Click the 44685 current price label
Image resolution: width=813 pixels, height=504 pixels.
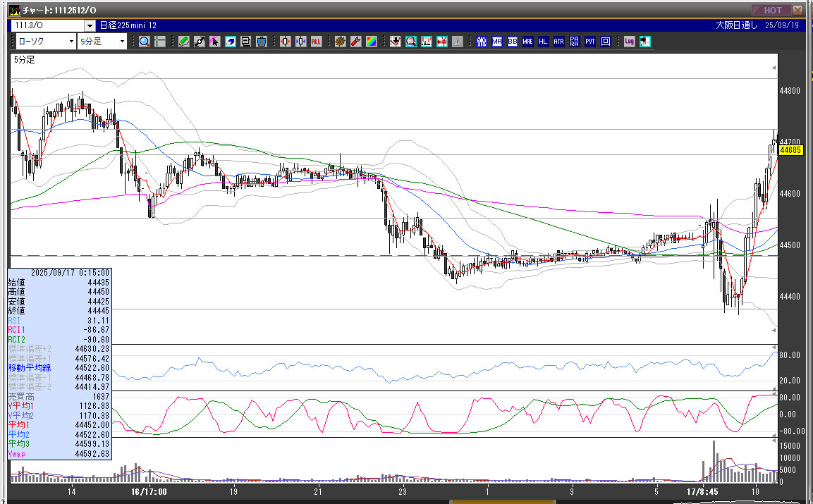pos(790,149)
